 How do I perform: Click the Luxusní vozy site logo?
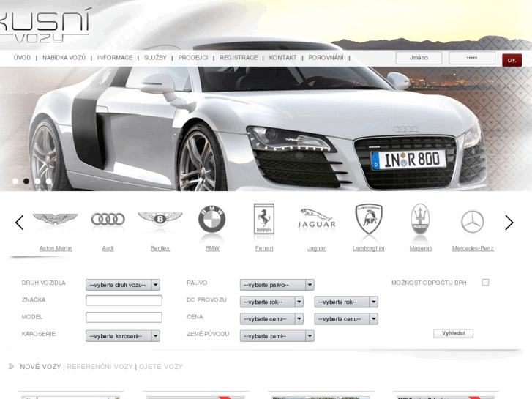[45, 25]
